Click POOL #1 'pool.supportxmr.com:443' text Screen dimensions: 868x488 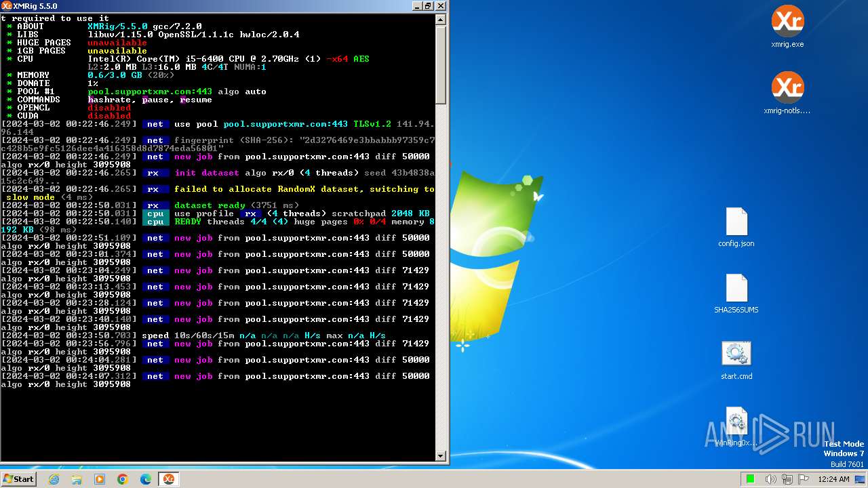[150, 91]
